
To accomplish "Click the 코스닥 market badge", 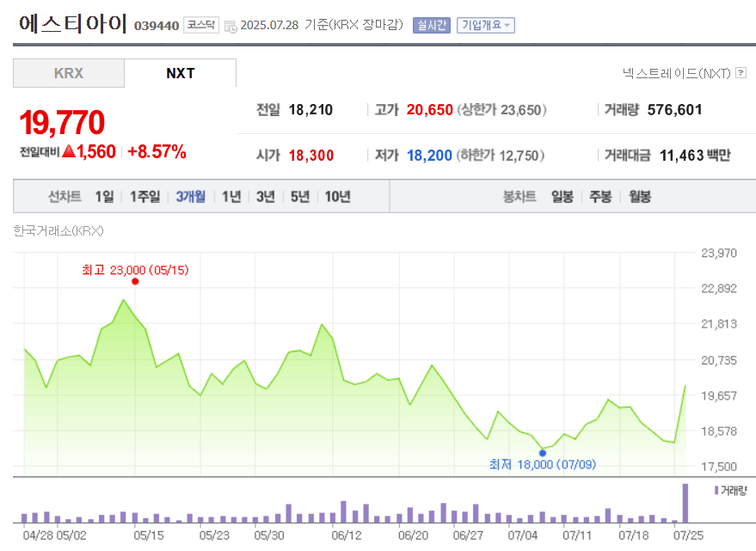I will pos(201,25).
